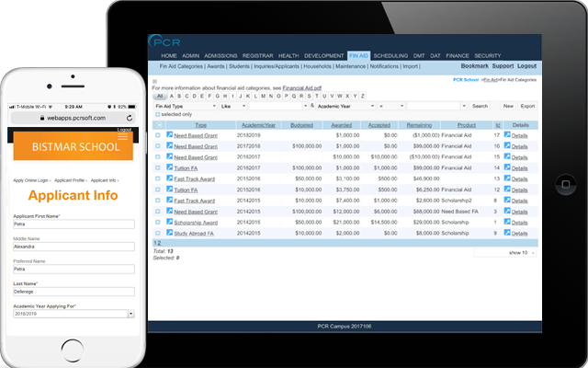Select checkbox for Scholarship Award row
The width and height of the screenshot is (588, 368).
(x=158, y=223)
